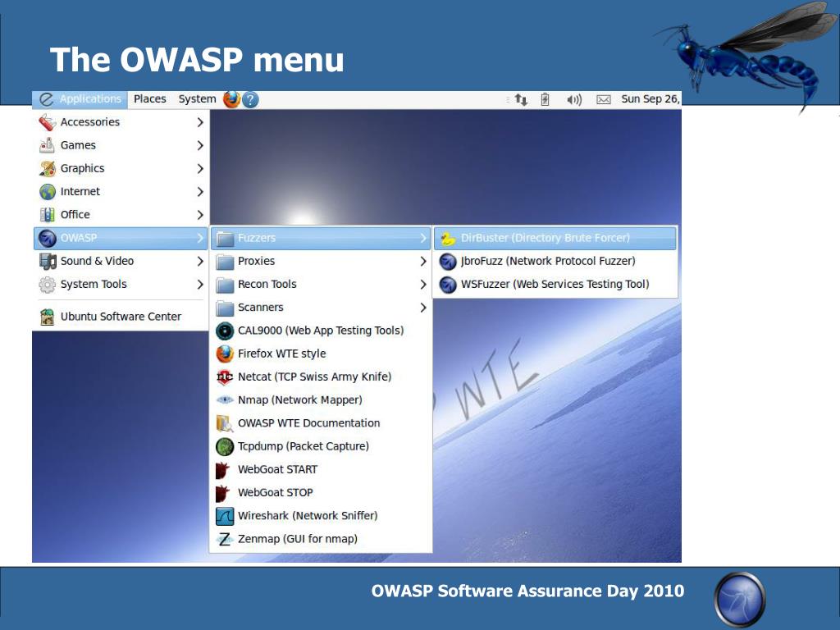Open the Applications menu

click(80, 99)
